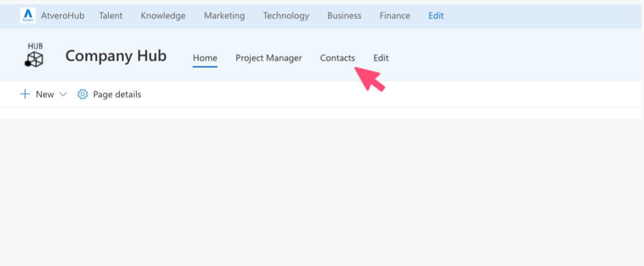Switch to the Project Manager tab
Viewport: 644px width, 266px height.
click(269, 58)
